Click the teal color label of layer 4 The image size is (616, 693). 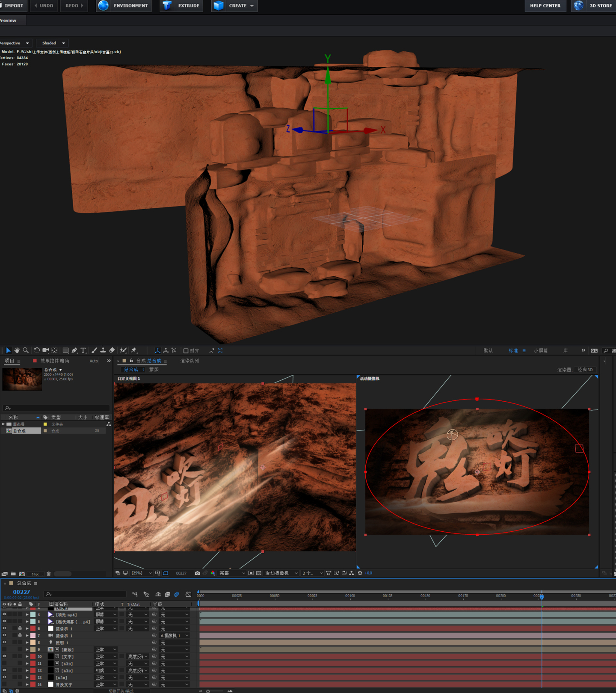tap(33, 615)
